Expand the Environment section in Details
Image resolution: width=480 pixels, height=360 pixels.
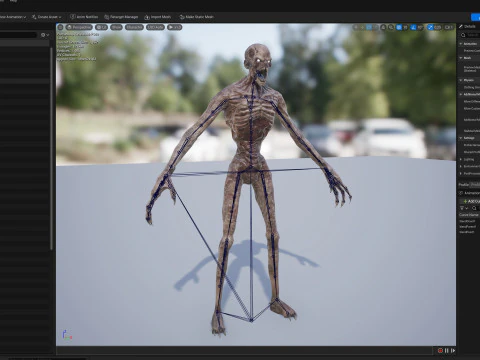coord(461,166)
